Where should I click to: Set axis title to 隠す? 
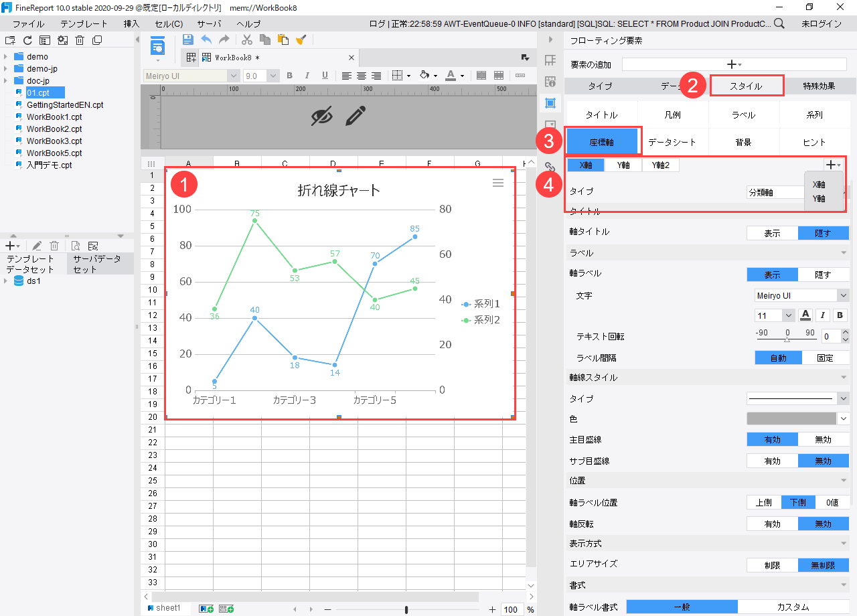(823, 233)
